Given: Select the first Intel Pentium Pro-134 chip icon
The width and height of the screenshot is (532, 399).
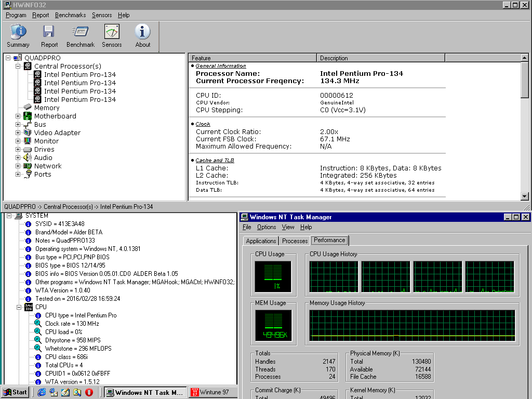Looking at the screenshot, I should coord(37,74).
